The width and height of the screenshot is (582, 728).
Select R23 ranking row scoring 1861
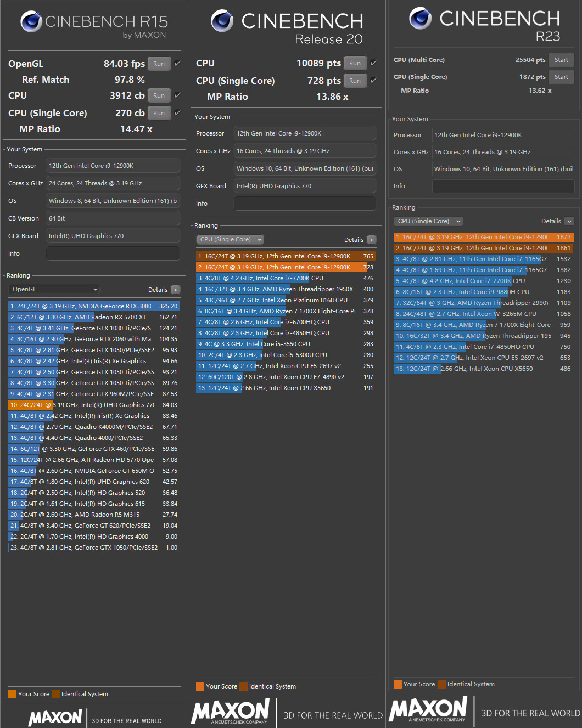pyautogui.click(x=484, y=248)
